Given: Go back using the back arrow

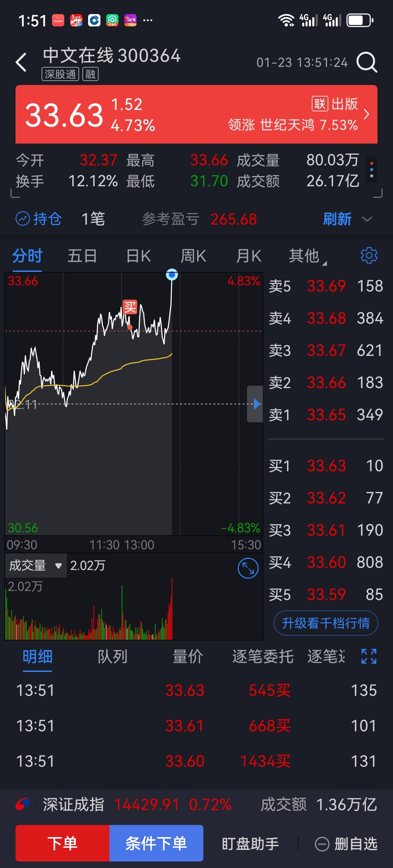Looking at the screenshot, I should [21, 62].
